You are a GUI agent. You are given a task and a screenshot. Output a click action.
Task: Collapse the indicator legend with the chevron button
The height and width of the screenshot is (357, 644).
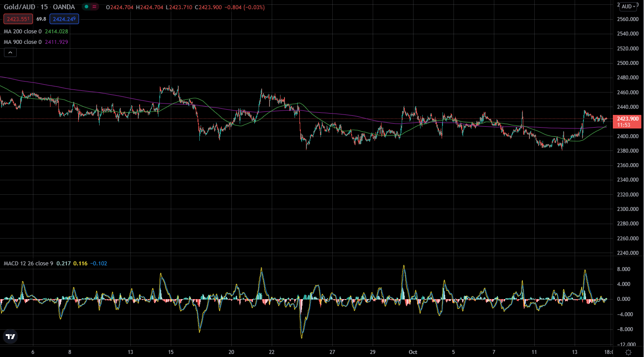(11, 53)
